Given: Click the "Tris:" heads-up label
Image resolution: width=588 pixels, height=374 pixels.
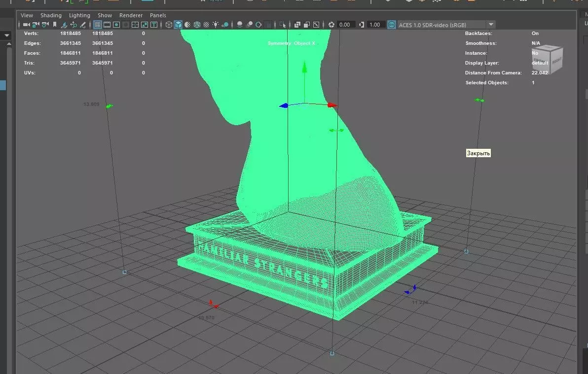Looking at the screenshot, I should pyautogui.click(x=29, y=63).
